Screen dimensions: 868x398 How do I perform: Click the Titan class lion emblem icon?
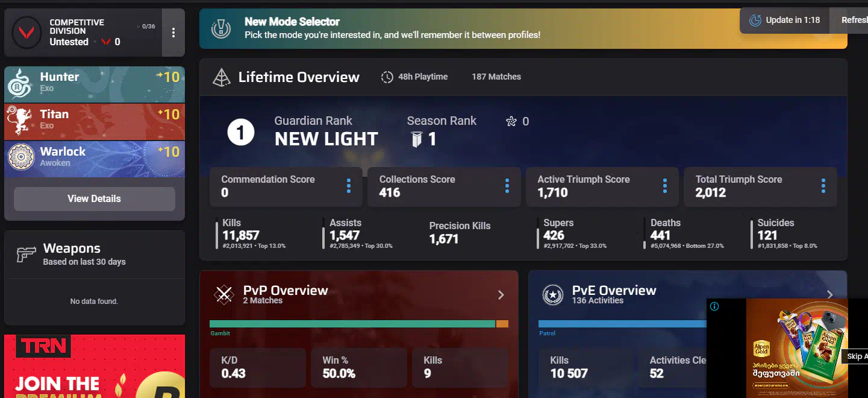(x=19, y=121)
